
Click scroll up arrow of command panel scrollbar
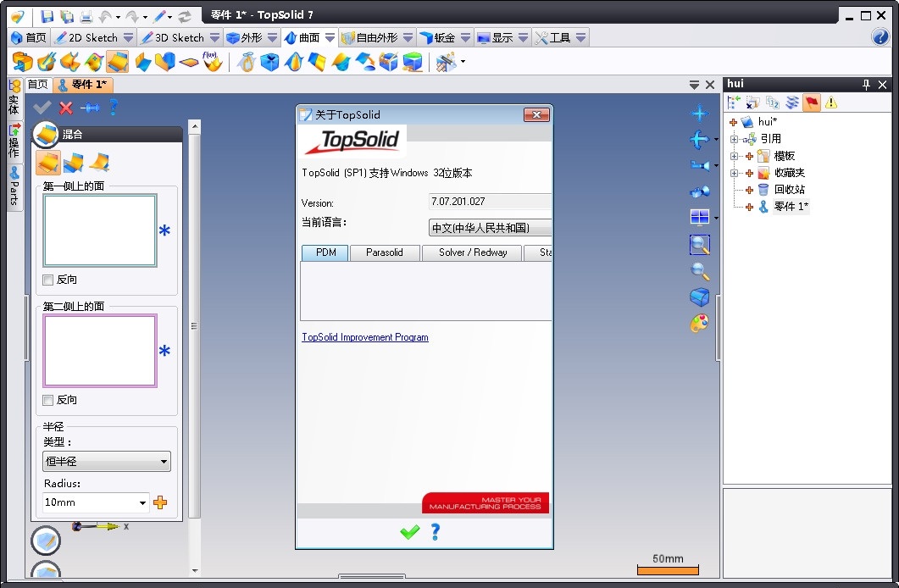tap(195, 126)
